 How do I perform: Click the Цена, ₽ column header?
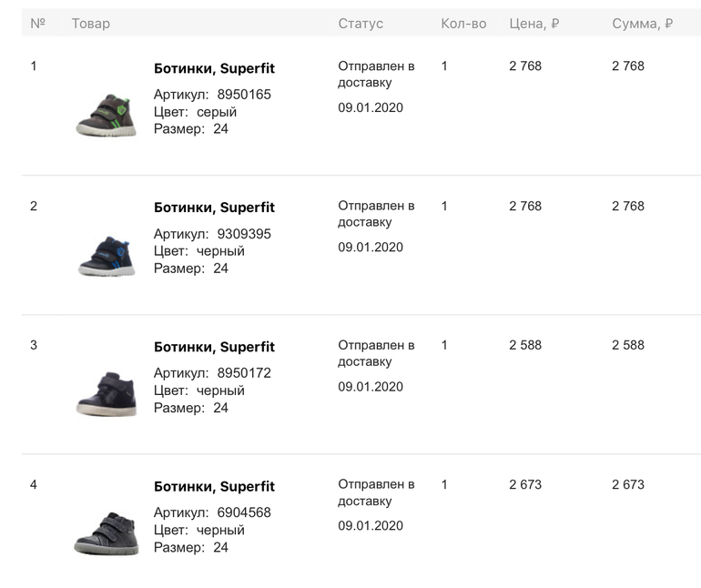(x=533, y=23)
